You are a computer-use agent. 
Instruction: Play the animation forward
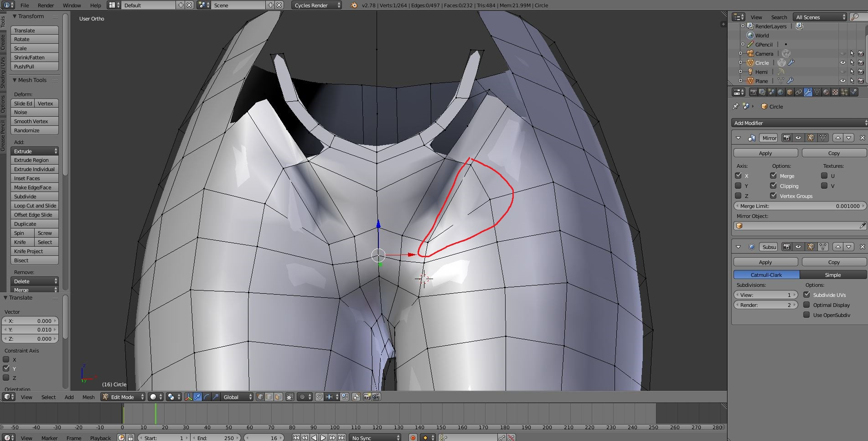coord(323,438)
